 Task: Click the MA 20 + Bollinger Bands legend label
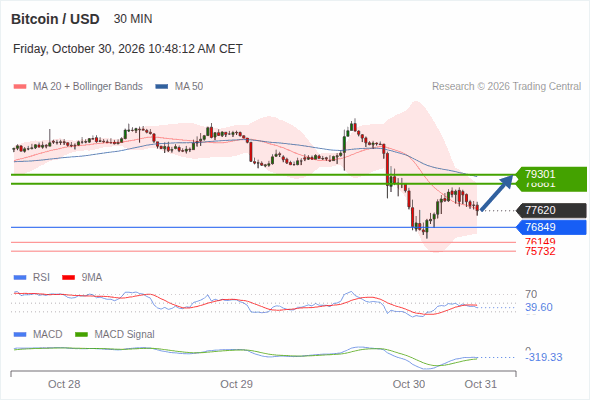(x=88, y=87)
